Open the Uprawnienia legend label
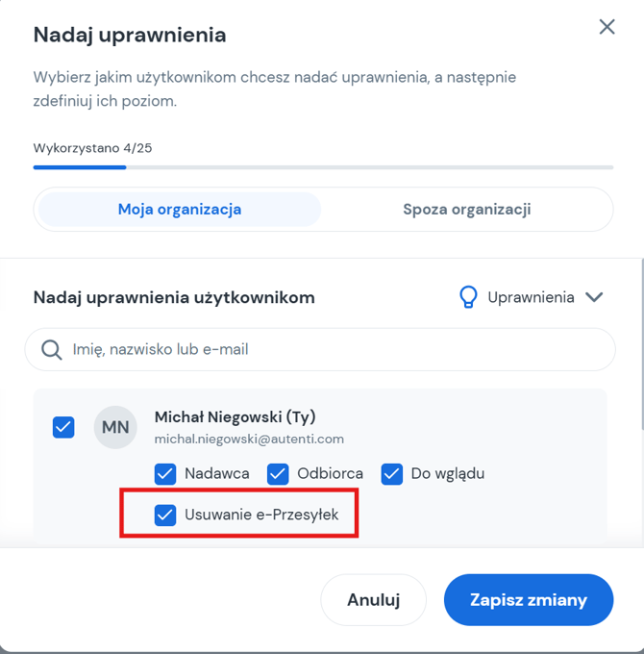644x654 pixels. point(531,297)
